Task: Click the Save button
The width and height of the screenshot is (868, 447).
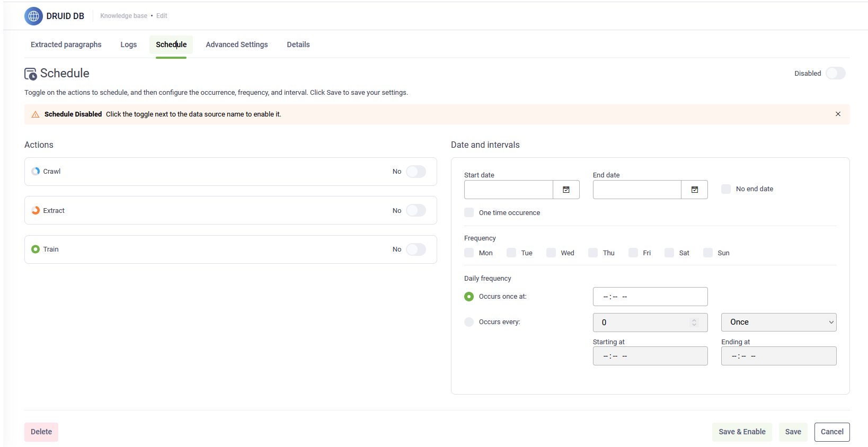Action: click(793, 432)
